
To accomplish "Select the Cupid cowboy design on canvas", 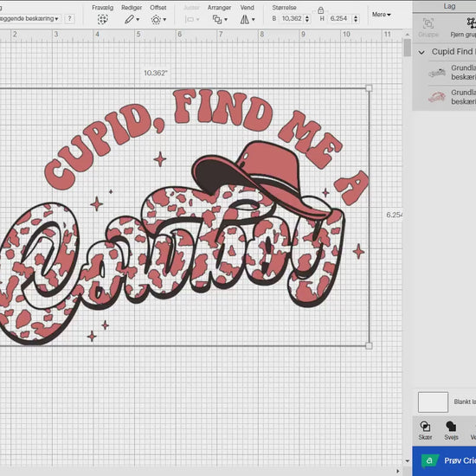I will (x=184, y=216).
